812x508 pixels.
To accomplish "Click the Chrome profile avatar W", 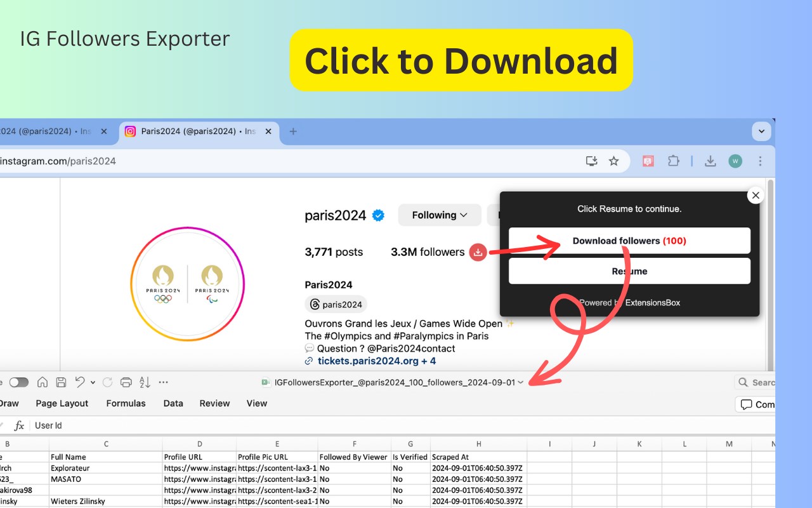I will [x=735, y=161].
